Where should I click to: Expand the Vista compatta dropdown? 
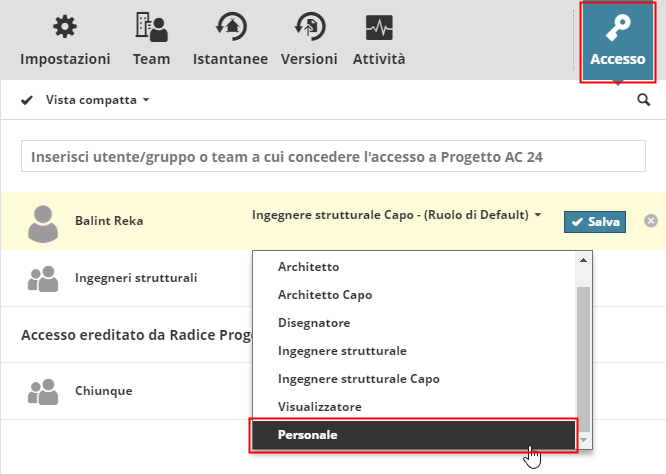click(146, 100)
